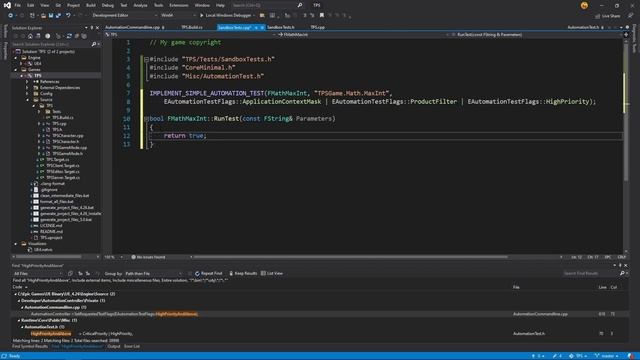The width and height of the screenshot is (640, 360).
Task: Click the Save file icon in toolbar
Action: 51,16
